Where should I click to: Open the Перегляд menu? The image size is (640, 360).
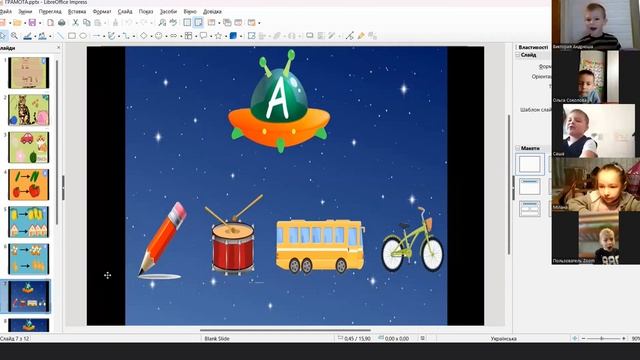coord(50,11)
